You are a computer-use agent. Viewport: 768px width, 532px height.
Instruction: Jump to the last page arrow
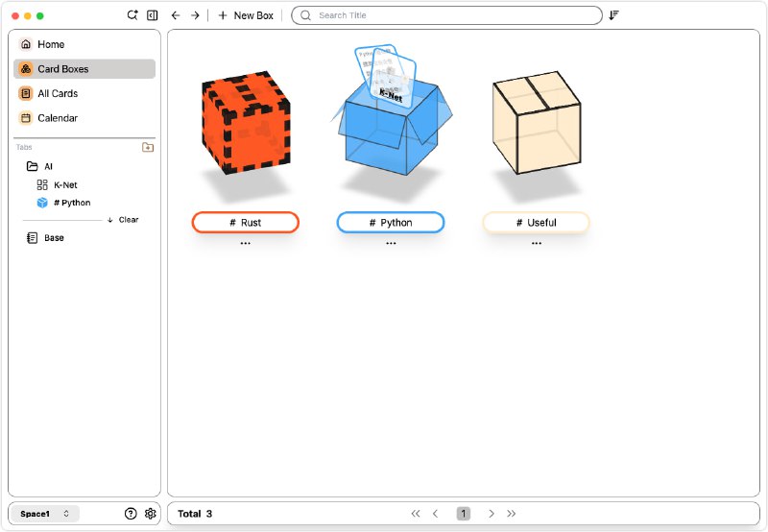[512, 514]
